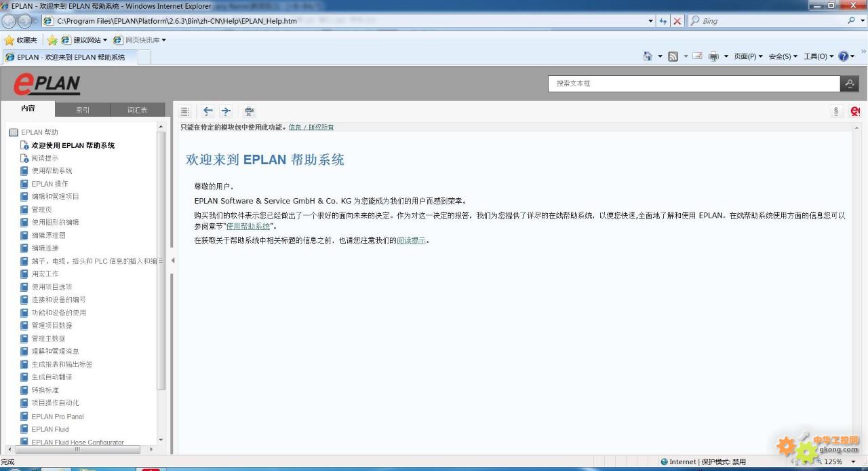Open the Bing search provider dropdown arrow
868x471 pixels.
(x=861, y=21)
